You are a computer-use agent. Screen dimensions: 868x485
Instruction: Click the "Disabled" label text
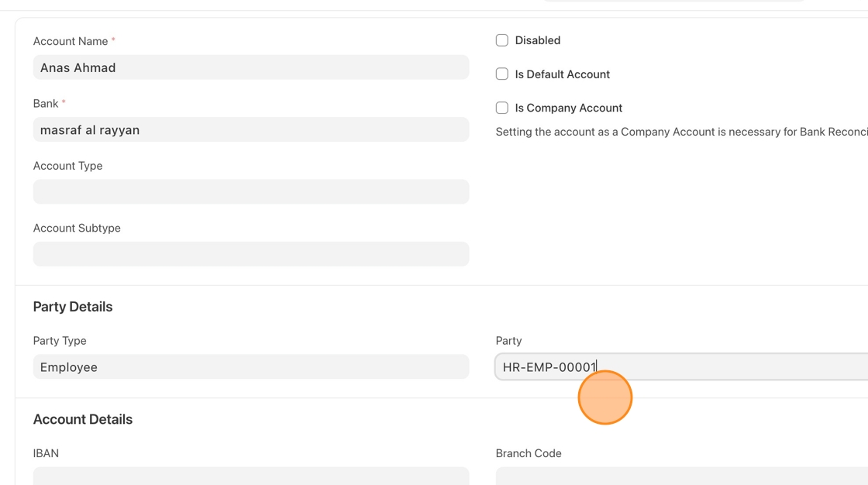[538, 40]
